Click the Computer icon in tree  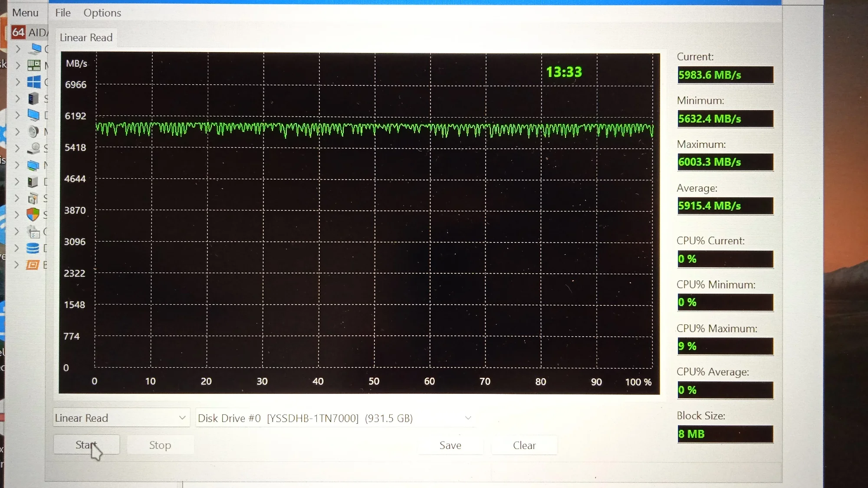tap(36, 49)
